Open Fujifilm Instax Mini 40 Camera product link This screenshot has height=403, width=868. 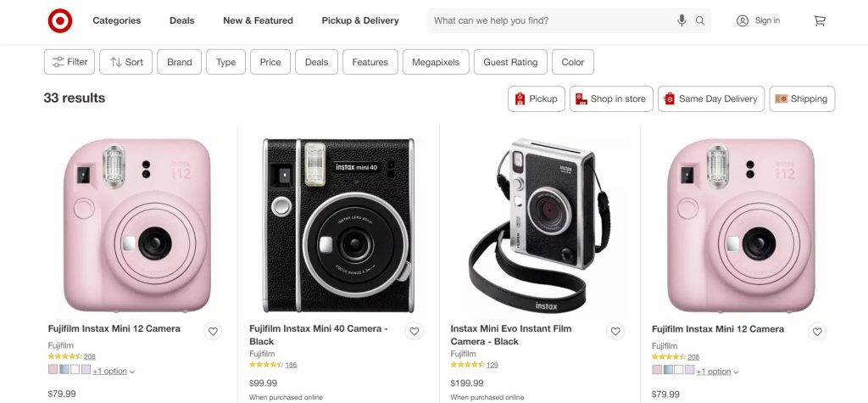318,334
